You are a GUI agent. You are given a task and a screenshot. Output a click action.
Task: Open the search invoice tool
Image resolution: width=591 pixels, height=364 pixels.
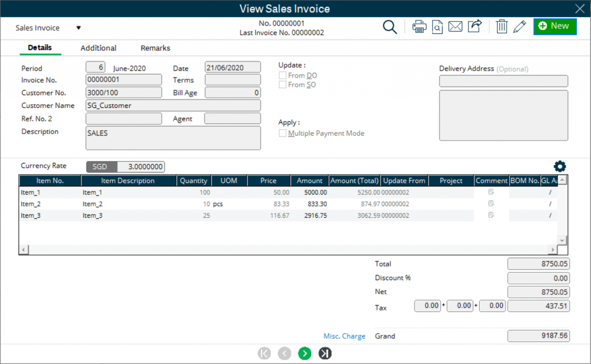point(390,27)
